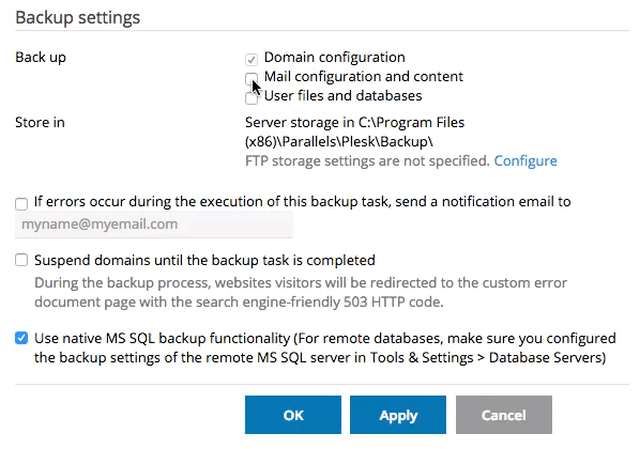Click the Apply button
Image resolution: width=640 pixels, height=449 pixels.
398,415
